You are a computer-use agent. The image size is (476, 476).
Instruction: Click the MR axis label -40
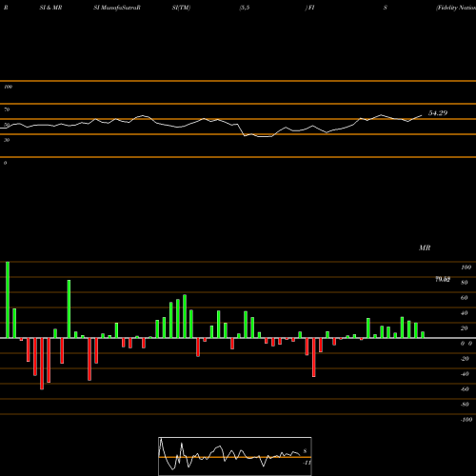[465, 374]
